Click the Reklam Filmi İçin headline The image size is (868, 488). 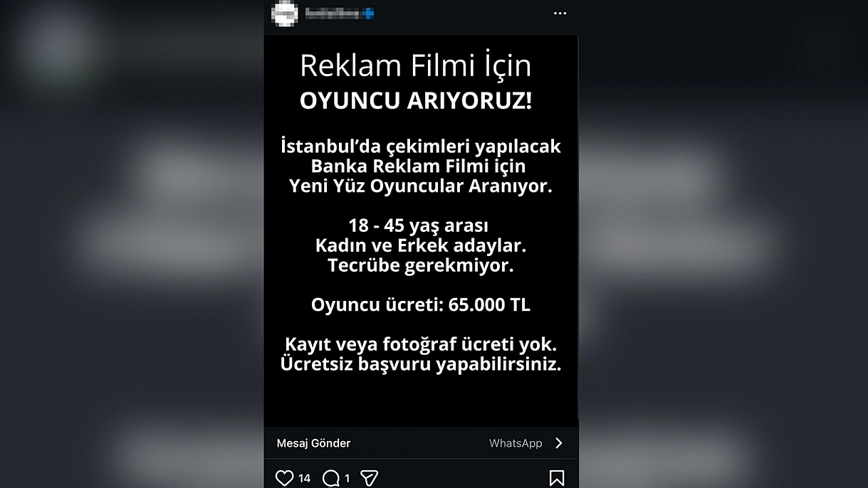(416, 66)
